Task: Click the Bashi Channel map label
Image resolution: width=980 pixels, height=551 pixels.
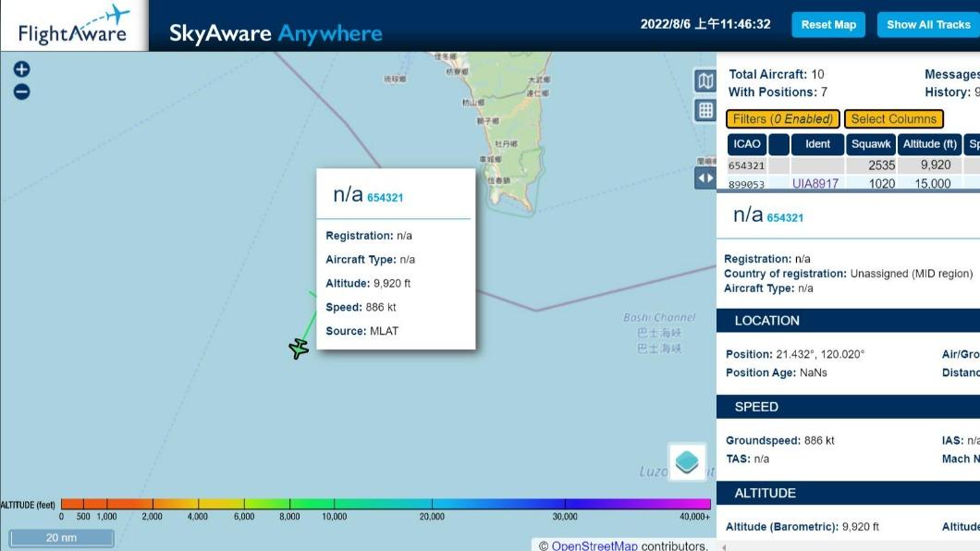Action: pos(659,317)
